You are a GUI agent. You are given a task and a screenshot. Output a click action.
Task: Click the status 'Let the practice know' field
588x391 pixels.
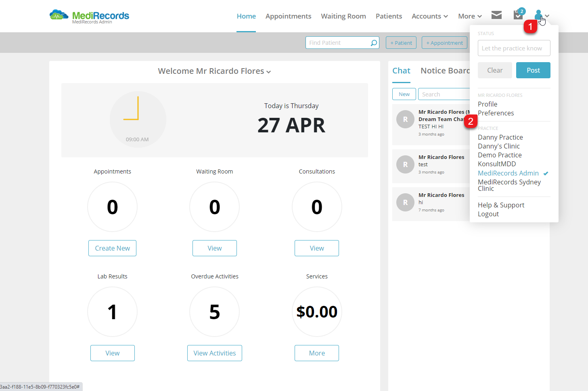tap(514, 48)
